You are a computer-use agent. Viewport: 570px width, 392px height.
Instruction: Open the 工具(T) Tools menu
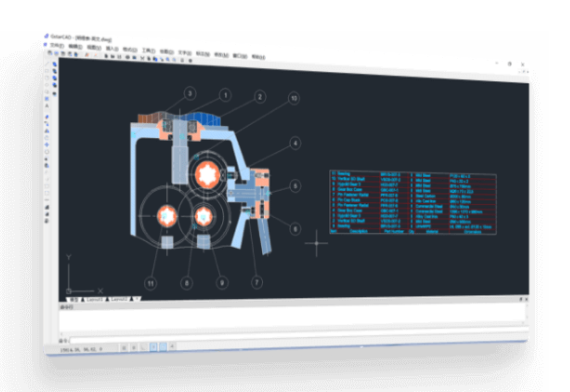148,51
